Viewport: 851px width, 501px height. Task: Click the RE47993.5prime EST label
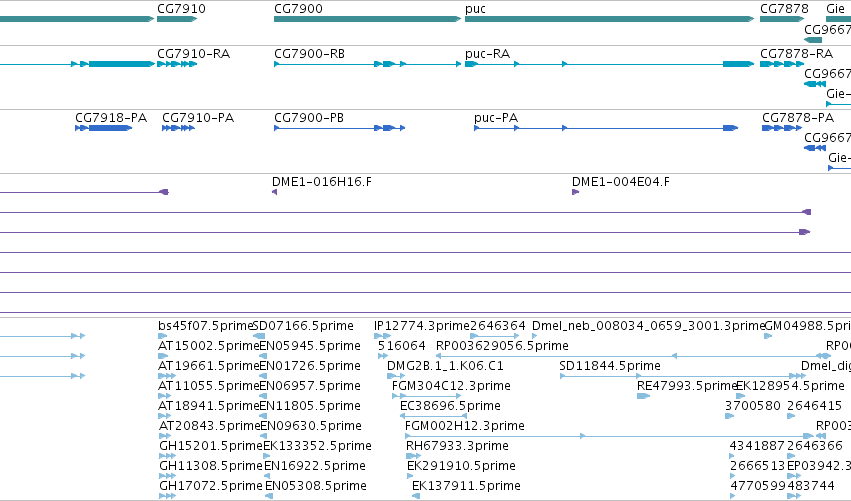687,386
